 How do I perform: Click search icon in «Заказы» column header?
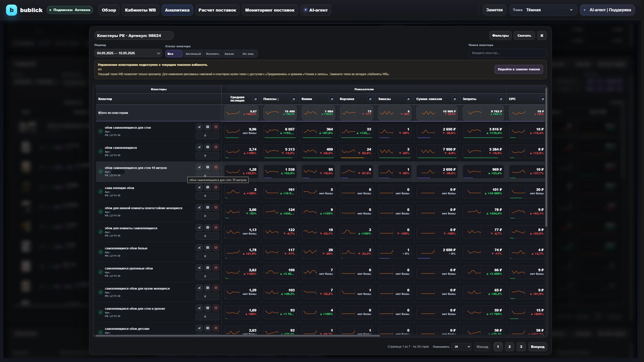408,99
